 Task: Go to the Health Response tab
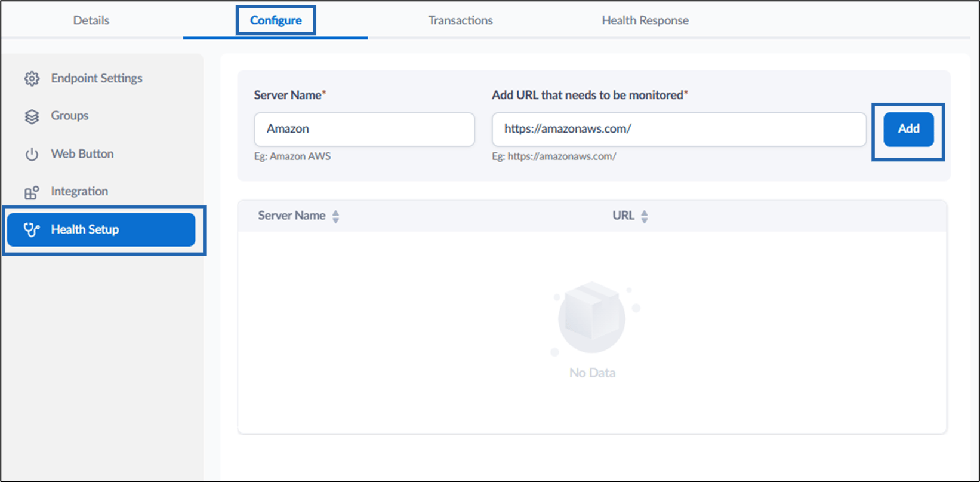[645, 20]
